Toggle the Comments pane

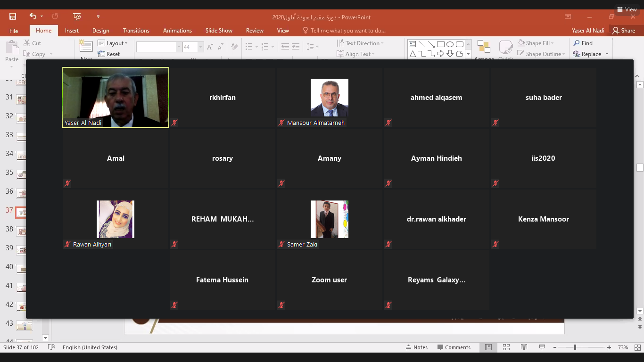click(454, 347)
